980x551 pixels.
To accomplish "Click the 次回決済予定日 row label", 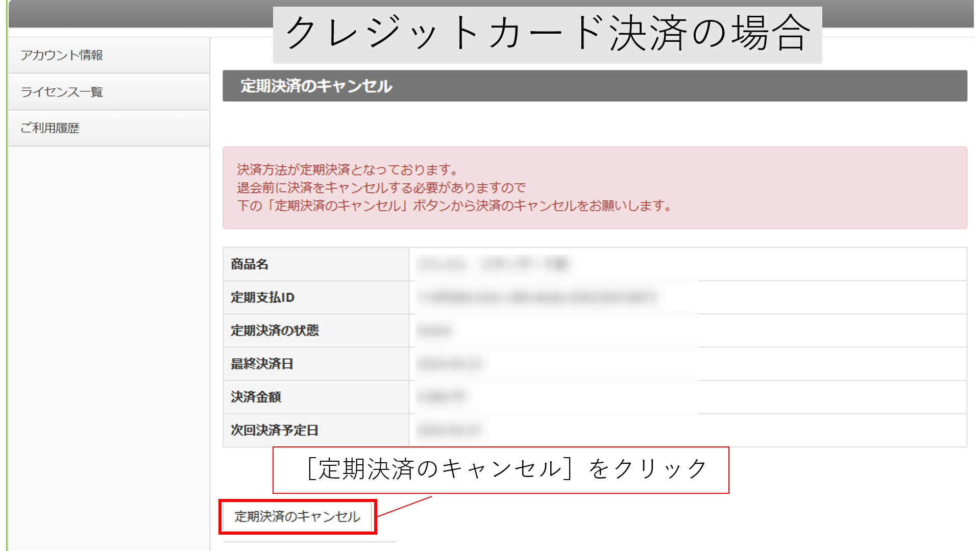I will [x=275, y=430].
